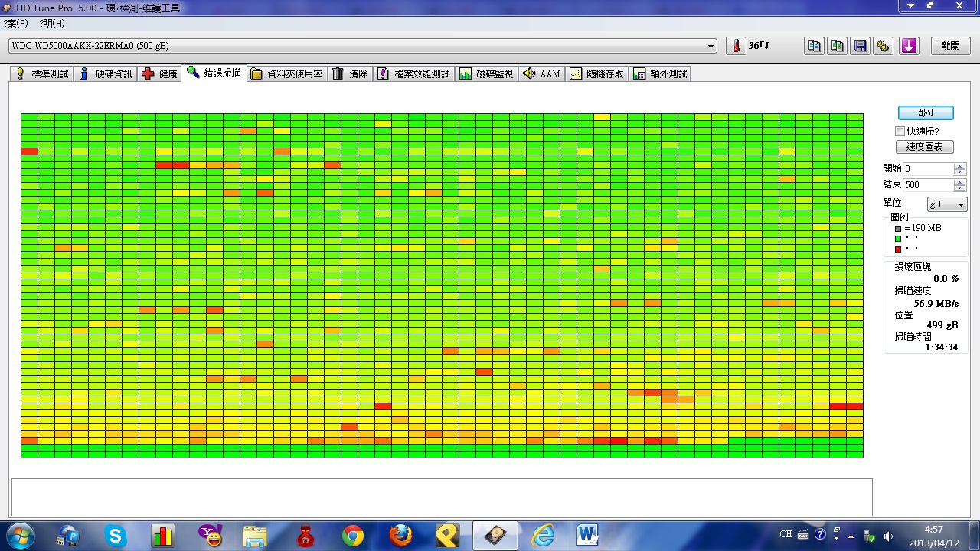980x551 pixels.
Task: Click the start scan button above quick scan
Action: point(926,112)
